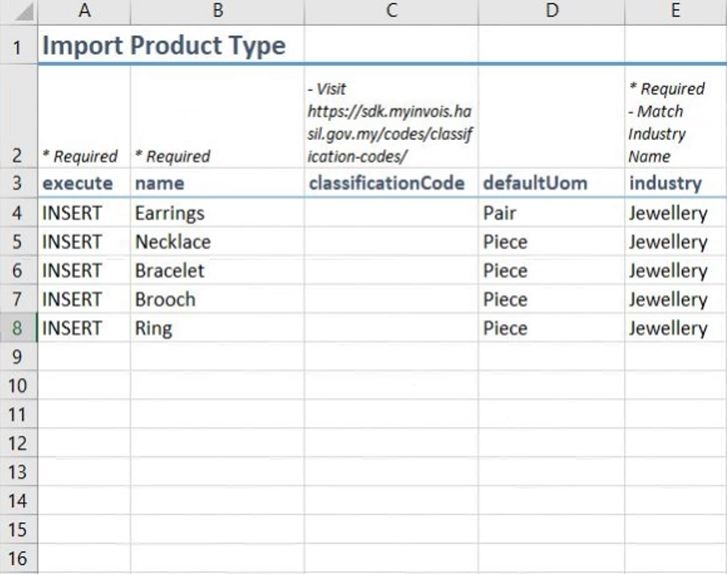Select the 'Ring' cell
The height and width of the screenshot is (574, 727).
pyautogui.click(x=217, y=328)
